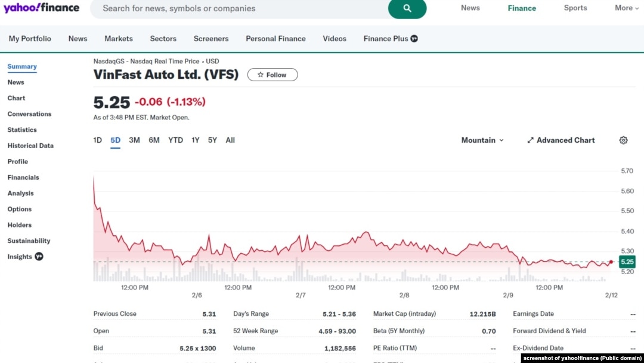
Task: Click the Day's Range value 5.21 - 5.36
Action: (x=339, y=314)
